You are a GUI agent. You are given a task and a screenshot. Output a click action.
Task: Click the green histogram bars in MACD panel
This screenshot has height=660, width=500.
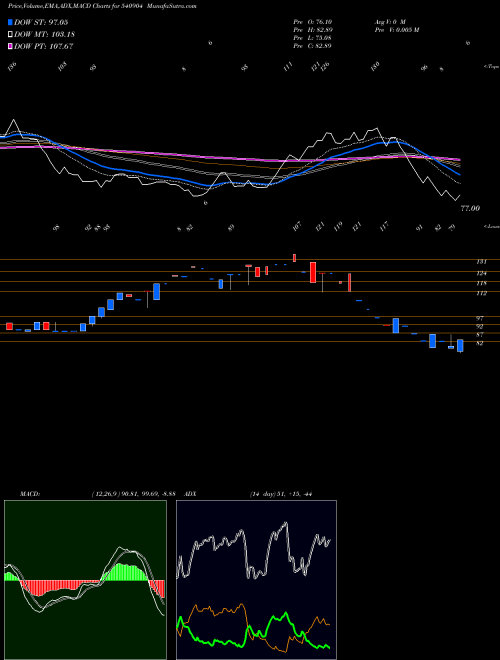(x=125, y=572)
